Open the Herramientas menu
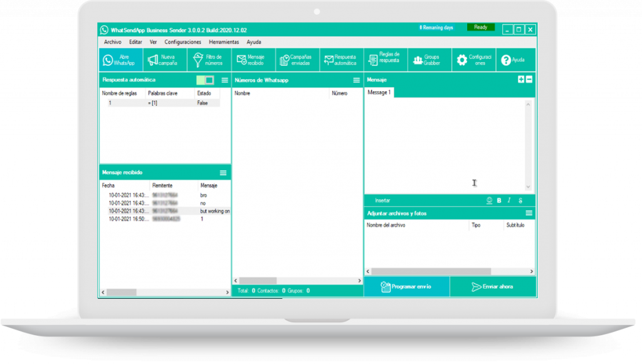This screenshot has width=642, height=364. tap(224, 42)
